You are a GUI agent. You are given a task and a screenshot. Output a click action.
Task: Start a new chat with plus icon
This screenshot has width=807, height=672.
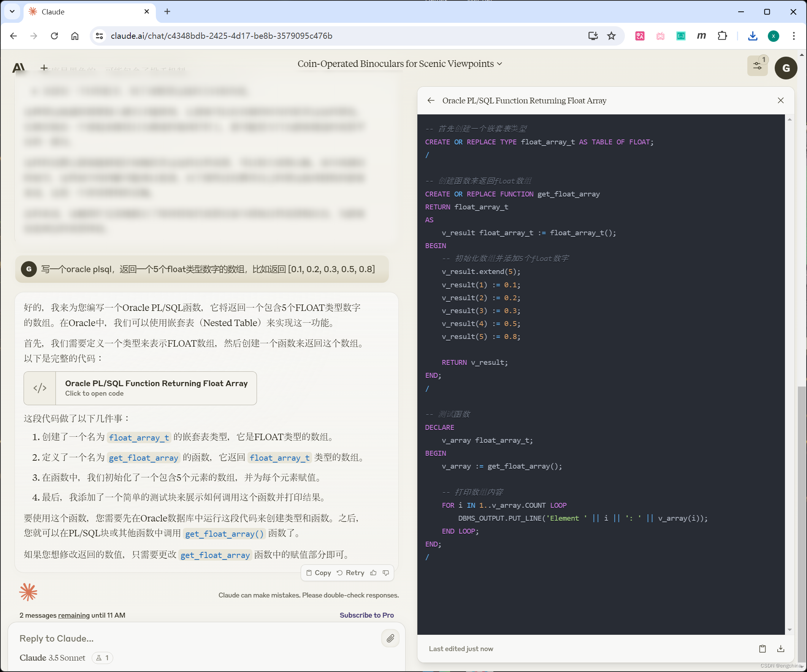[44, 68]
